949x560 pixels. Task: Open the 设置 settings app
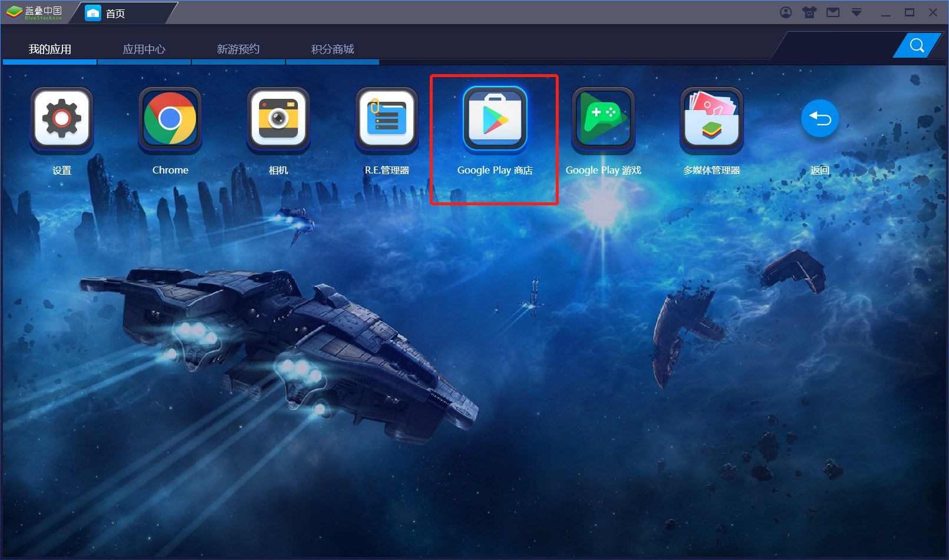62,119
